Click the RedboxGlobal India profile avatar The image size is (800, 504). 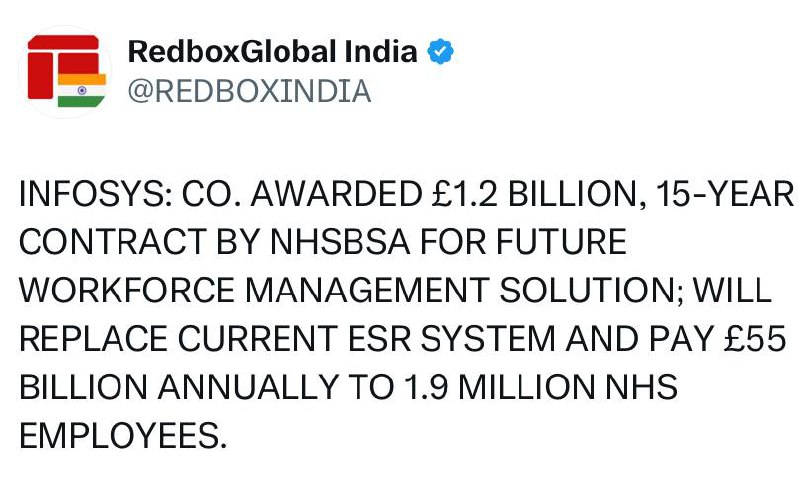[x=66, y=71]
